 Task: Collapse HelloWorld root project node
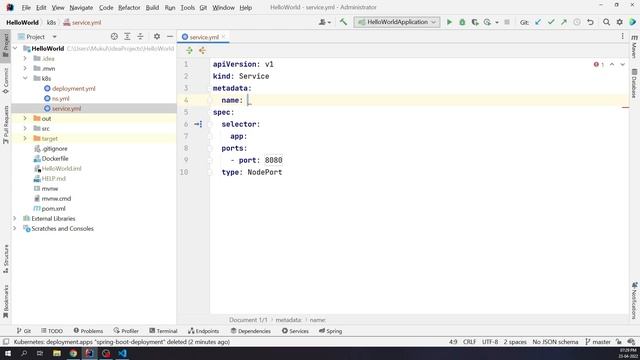(x=16, y=48)
